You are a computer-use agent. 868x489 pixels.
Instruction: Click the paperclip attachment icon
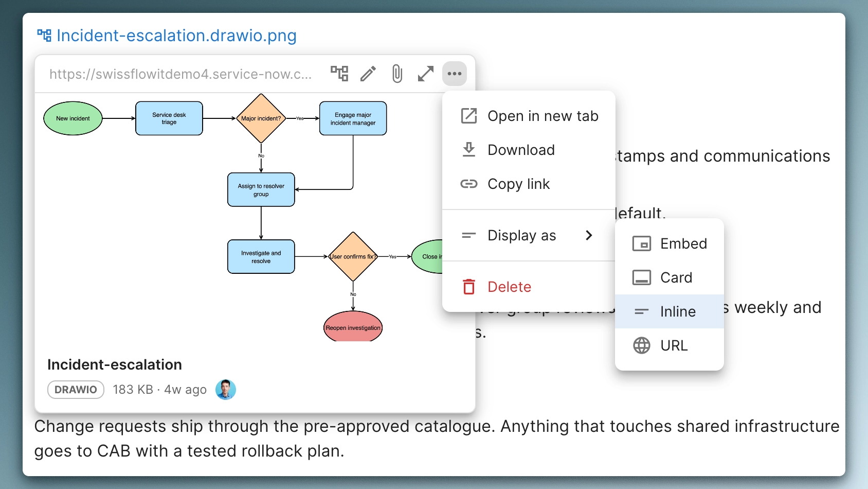point(397,74)
